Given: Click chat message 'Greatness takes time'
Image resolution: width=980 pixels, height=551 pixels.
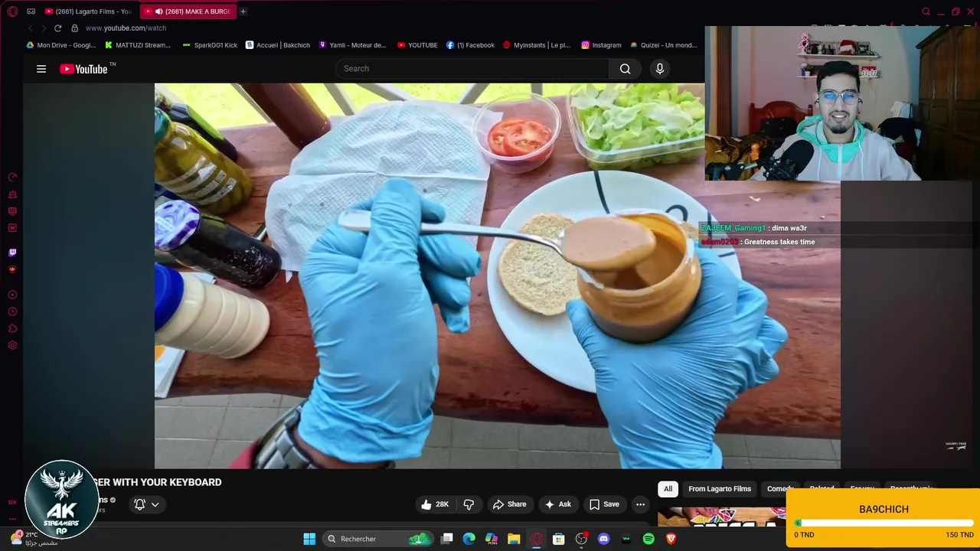Looking at the screenshot, I should tap(779, 242).
